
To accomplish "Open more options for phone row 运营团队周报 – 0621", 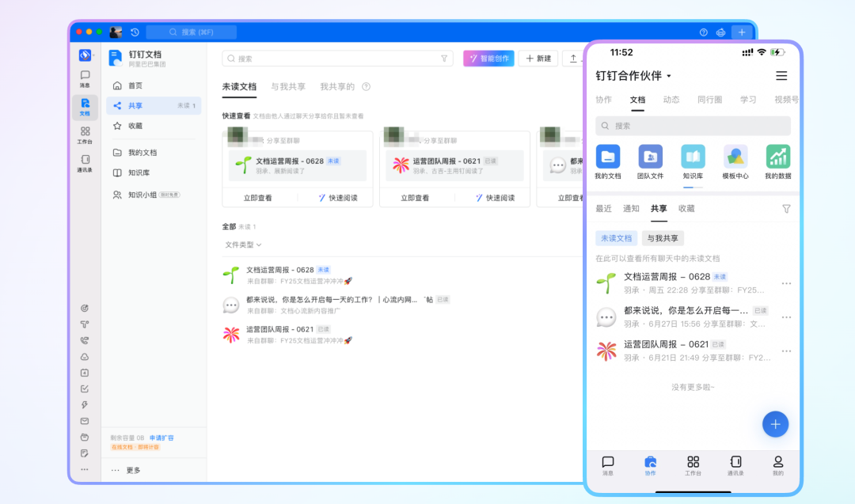I will click(786, 351).
